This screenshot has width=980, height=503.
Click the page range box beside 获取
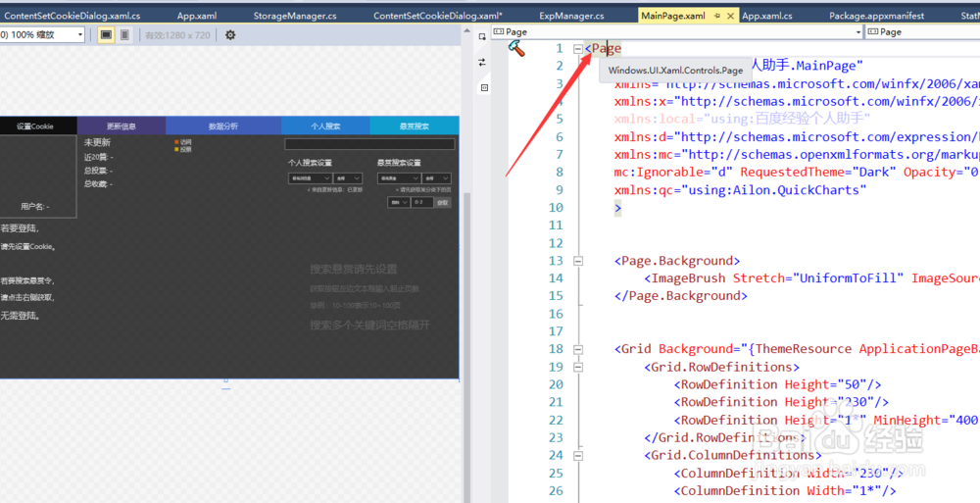tap(422, 202)
